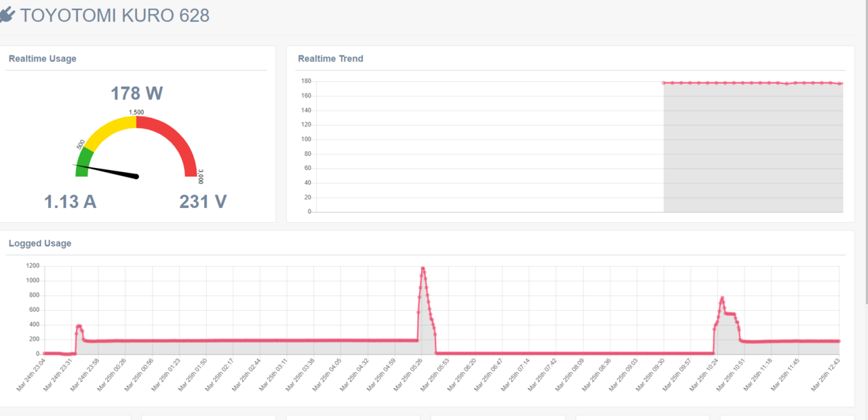The width and height of the screenshot is (868, 420).
Task: Click the Mar 25th 10:51 time label
Action: pyautogui.click(x=731, y=374)
